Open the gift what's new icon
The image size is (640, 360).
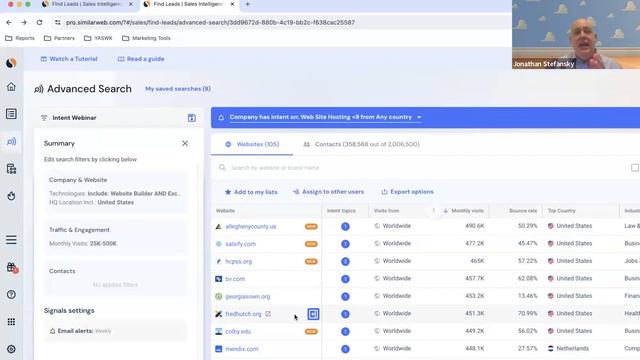click(11, 268)
